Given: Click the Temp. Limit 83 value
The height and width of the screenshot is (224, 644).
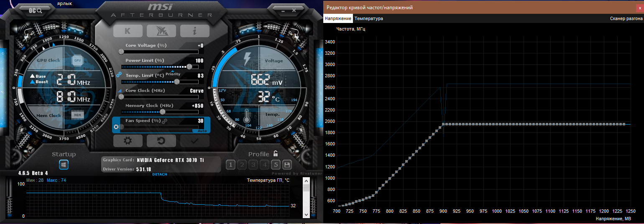Looking at the screenshot, I should (x=201, y=76).
